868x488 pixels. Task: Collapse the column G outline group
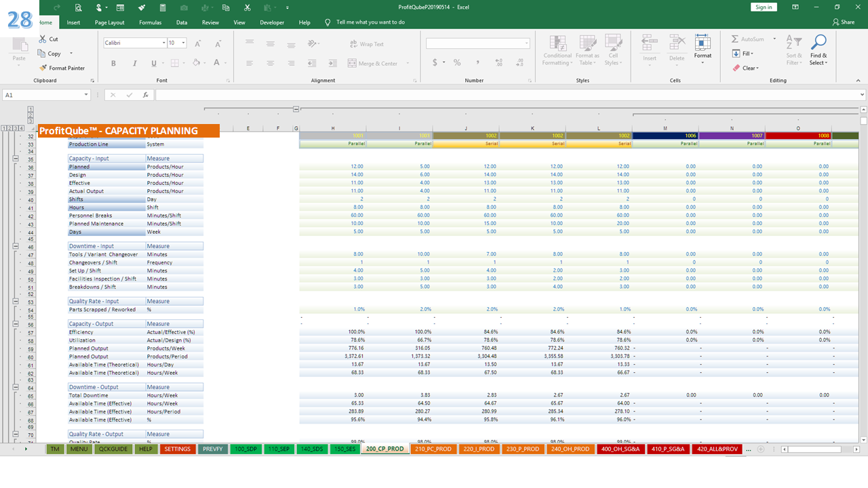click(296, 109)
